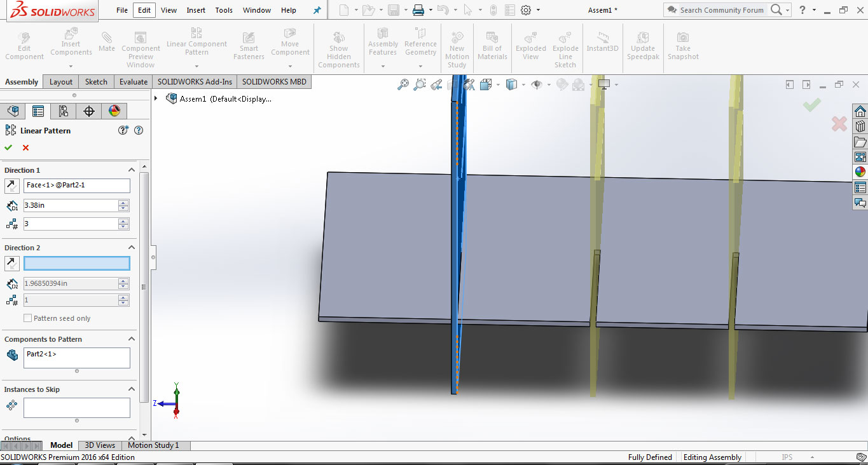Viewport: 868px width, 465px height.
Task: Click the Mate toolbar button
Action: (107, 41)
